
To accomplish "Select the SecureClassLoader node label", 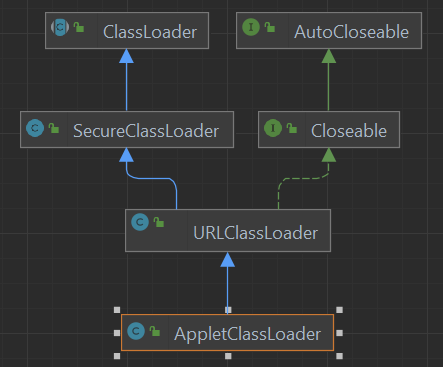I will pyautogui.click(x=146, y=131).
